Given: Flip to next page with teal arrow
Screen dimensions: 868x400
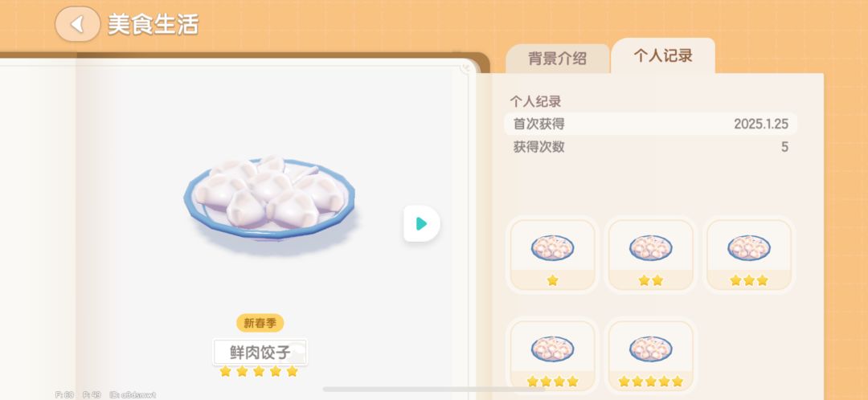Looking at the screenshot, I should click(422, 223).
